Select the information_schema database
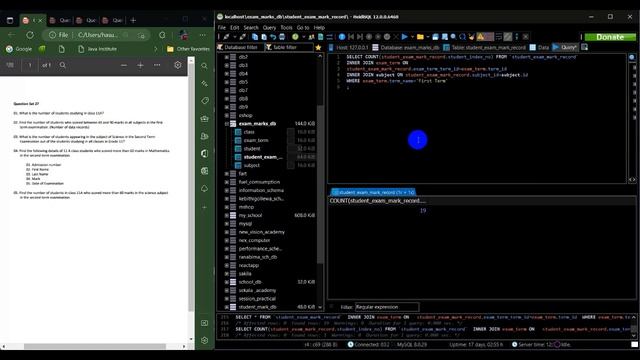This screenshot has width=640, height=360. coord(261,190)
